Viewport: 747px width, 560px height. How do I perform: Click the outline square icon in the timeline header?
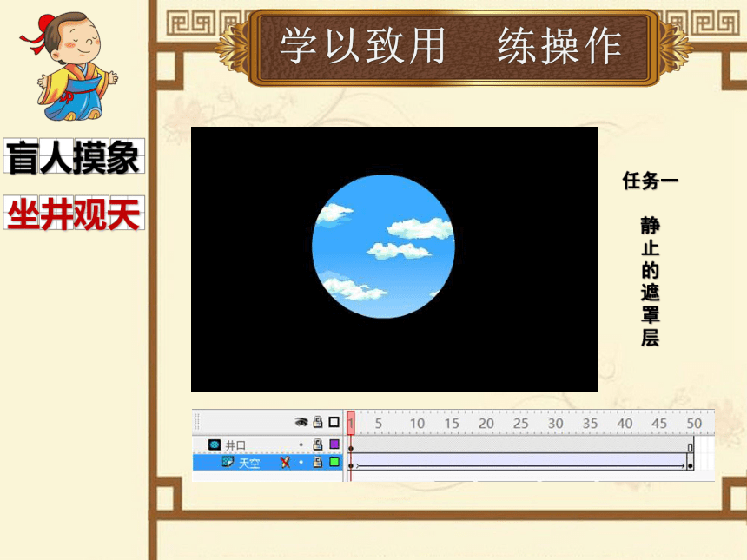coord(334,422)
